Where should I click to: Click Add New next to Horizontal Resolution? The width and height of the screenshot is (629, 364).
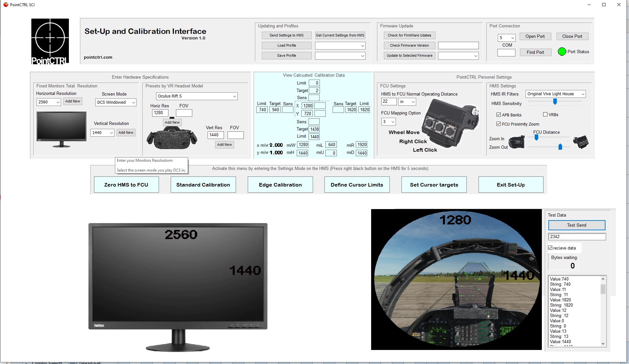click(x=72, y=101)
